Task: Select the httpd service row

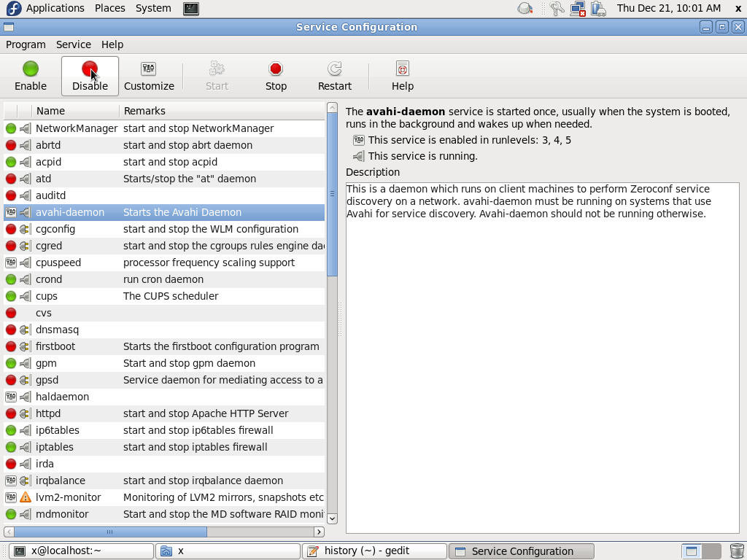Action: 49,413
